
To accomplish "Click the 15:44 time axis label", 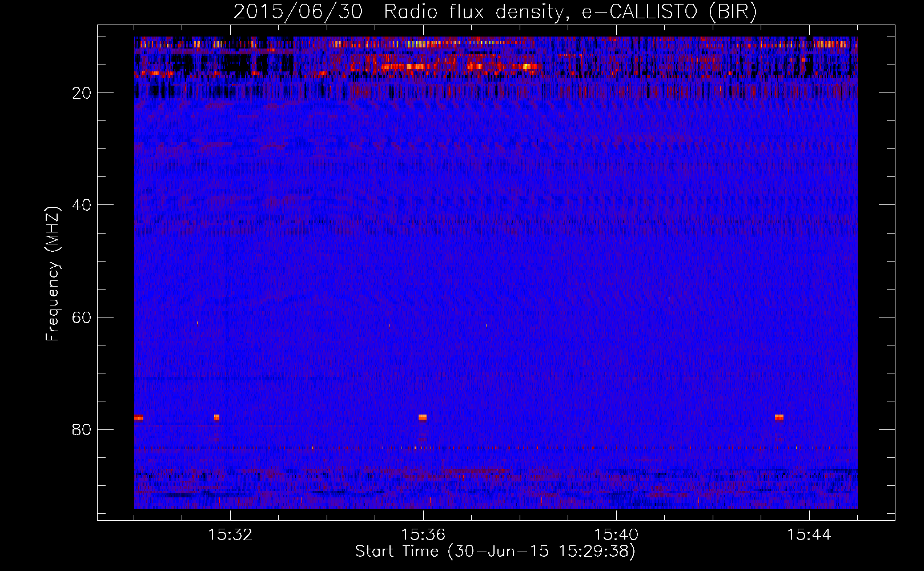I will [x=809, y=535].
